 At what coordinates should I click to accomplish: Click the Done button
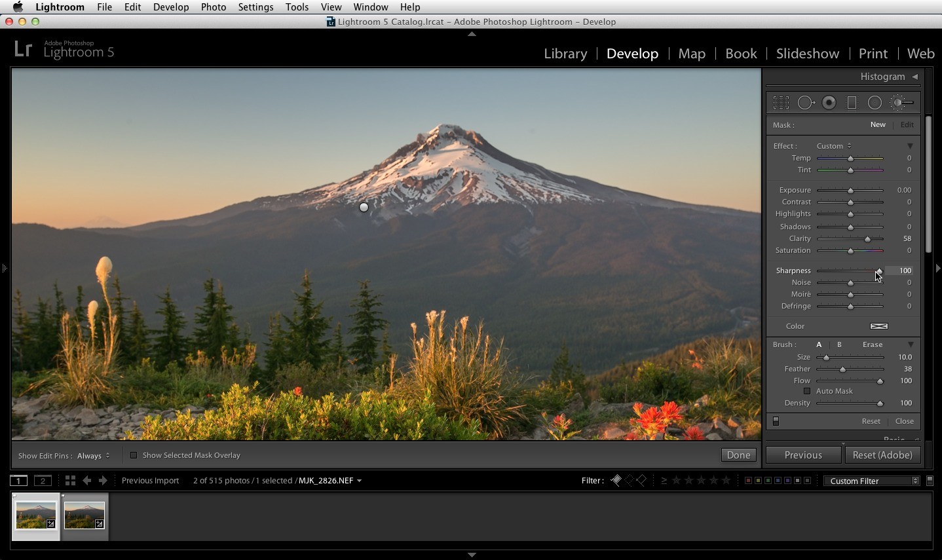738,455
